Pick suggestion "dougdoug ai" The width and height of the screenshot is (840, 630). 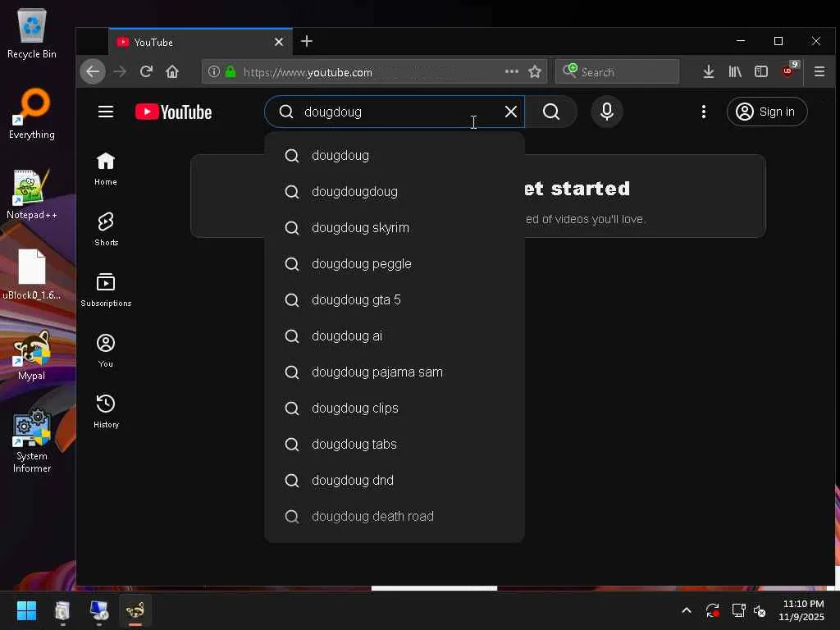click(x=395, y=336)
